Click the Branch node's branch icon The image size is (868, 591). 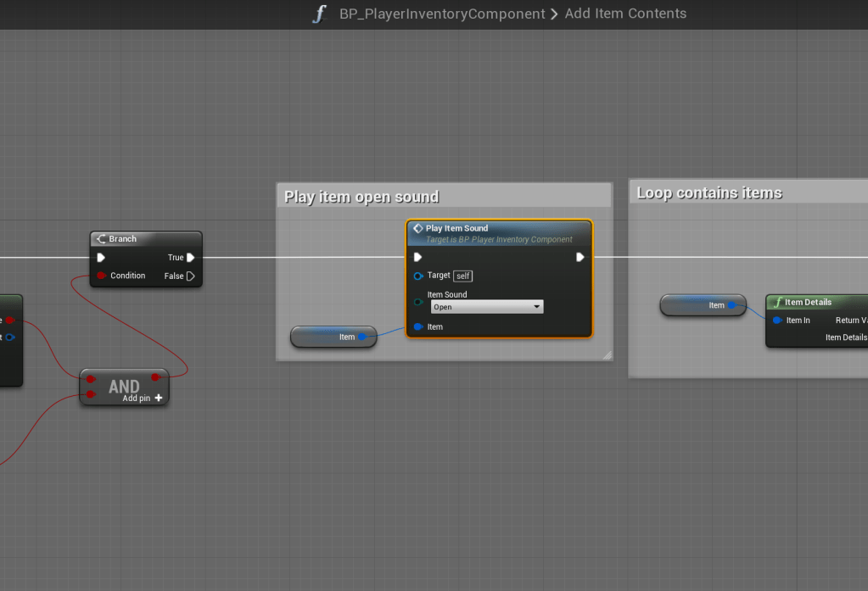101,238
